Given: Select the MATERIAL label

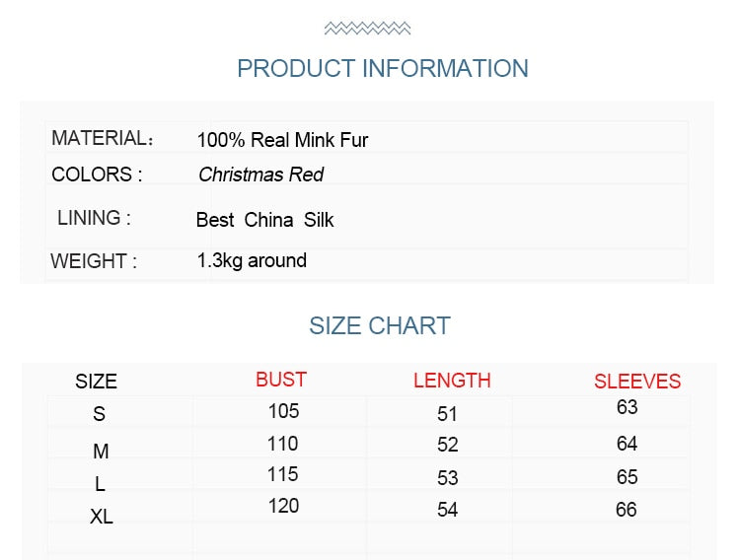Looking at the screenshot, I should tap(103, 138).
